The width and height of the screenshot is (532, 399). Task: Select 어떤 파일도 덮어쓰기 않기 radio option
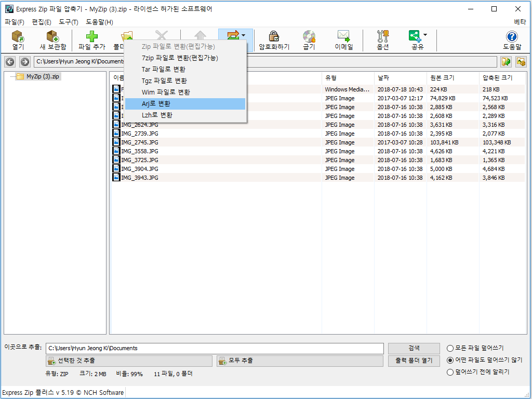[450, 360]
